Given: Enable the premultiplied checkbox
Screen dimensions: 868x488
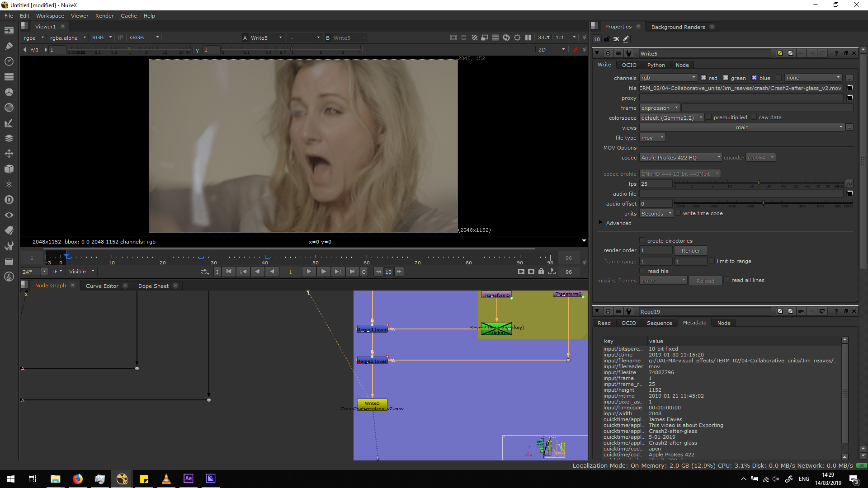Looking at the screenshot, I should [x=709, y=117].
